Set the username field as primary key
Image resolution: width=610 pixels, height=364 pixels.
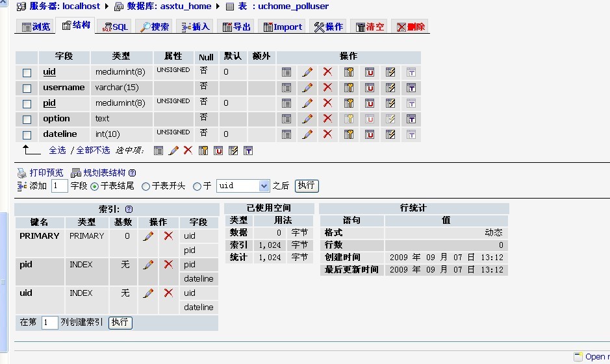click(x=349, y=88)
